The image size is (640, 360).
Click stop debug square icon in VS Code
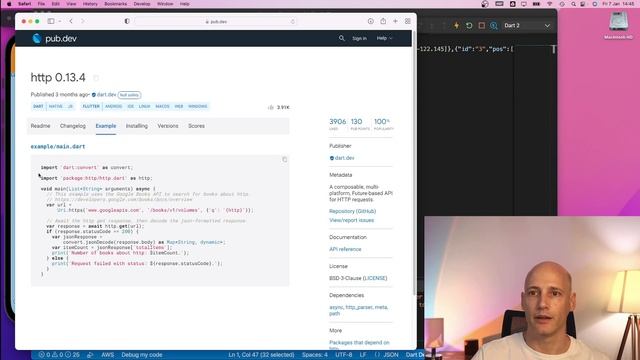pos(482,25)
